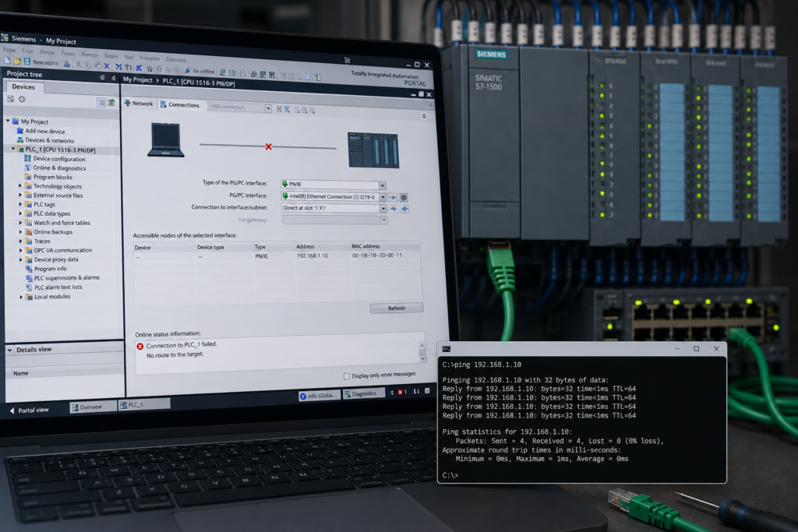Open the Info (Global) tab in status bar
Image resolution: width=798 pixels, height=532 pixels.
[318, 396]
